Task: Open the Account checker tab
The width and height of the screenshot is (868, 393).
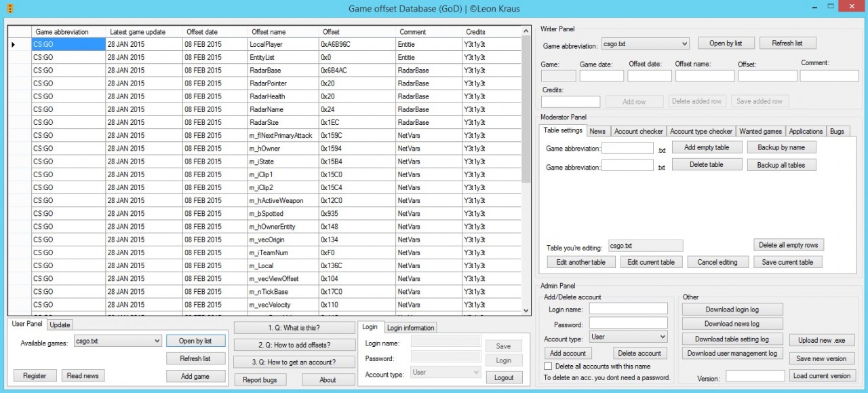Action: click(x=639, y=131)
